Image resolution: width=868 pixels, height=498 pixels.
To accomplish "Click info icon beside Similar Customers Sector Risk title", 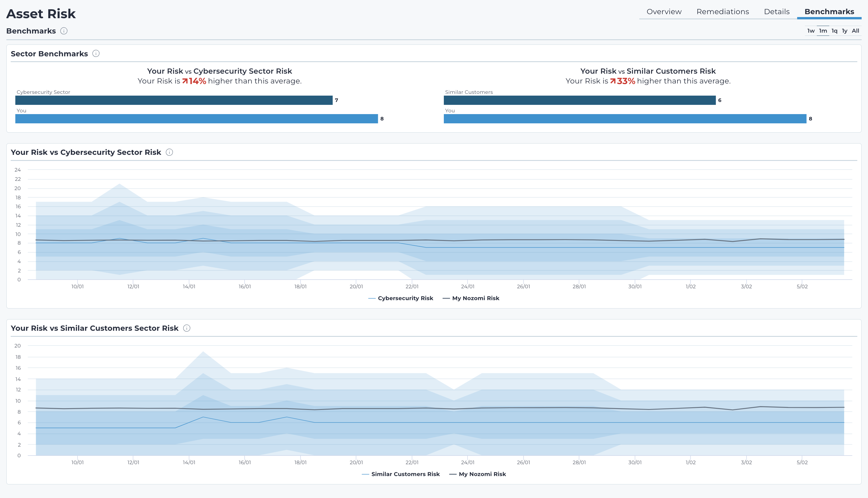I will (186, 328).
